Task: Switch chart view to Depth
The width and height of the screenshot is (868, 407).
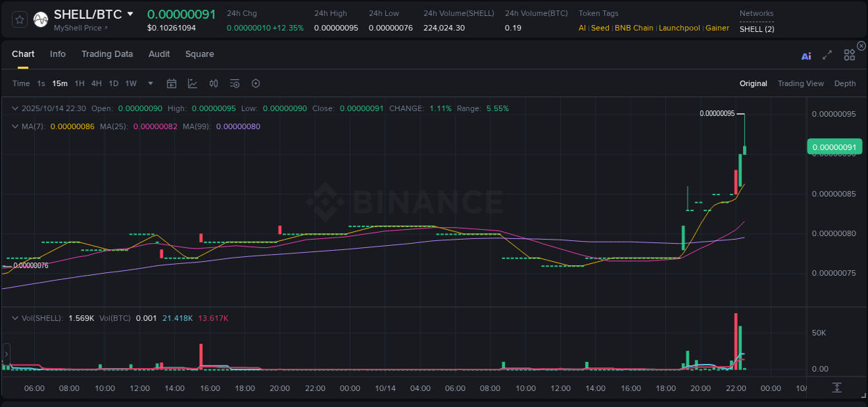Action: click(844, 83)
